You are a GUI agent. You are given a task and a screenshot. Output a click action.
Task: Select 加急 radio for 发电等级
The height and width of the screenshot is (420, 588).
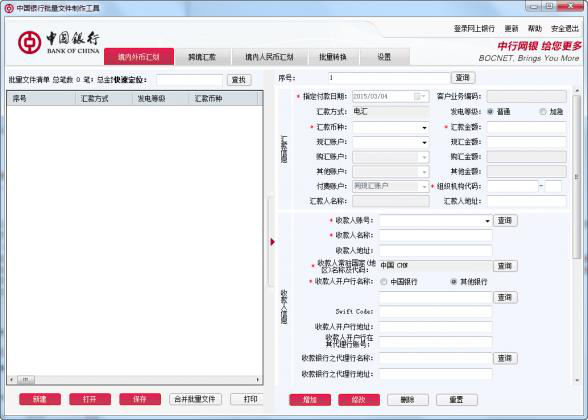click(x=543, y=112)
